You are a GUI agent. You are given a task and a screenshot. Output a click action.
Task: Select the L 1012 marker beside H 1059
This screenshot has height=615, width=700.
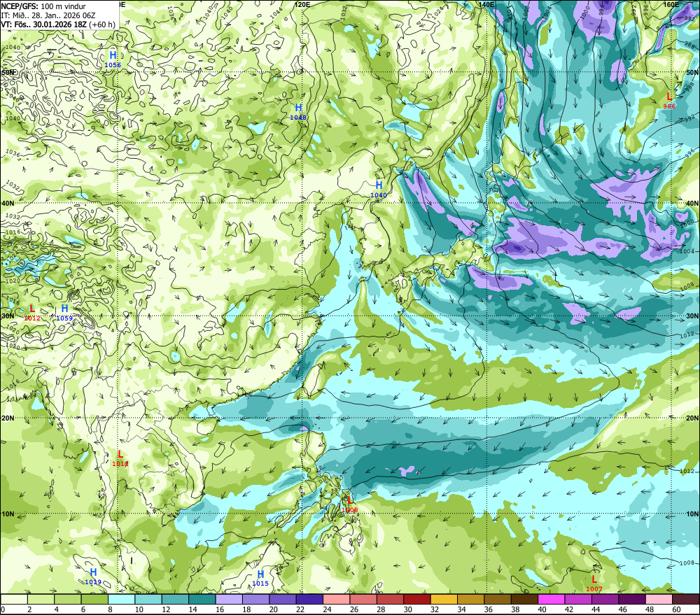coord(32,313)
